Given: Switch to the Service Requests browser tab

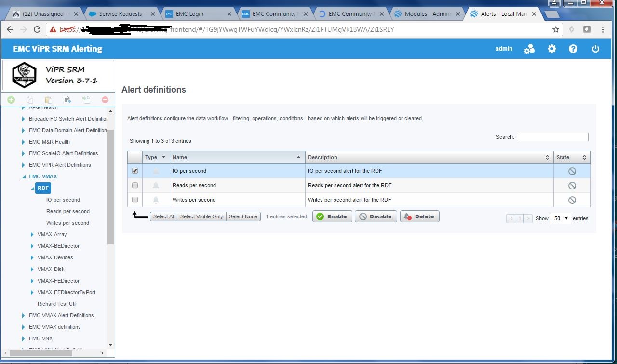Looking at the screenshot, I should [x=121, y=14].
